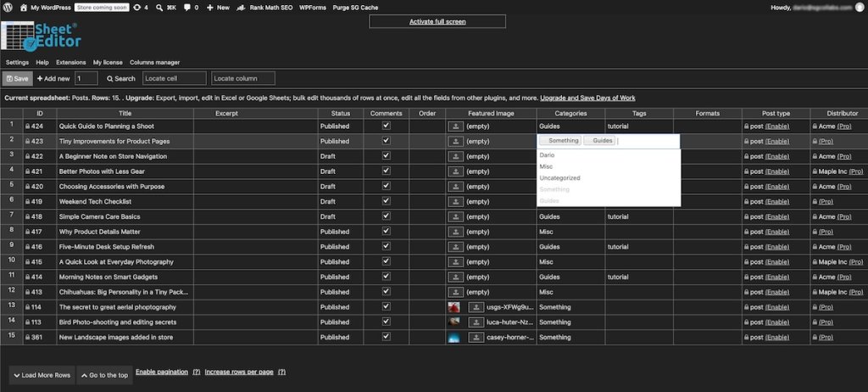Upload featured image for Quick Guide row

pos(455,126)
